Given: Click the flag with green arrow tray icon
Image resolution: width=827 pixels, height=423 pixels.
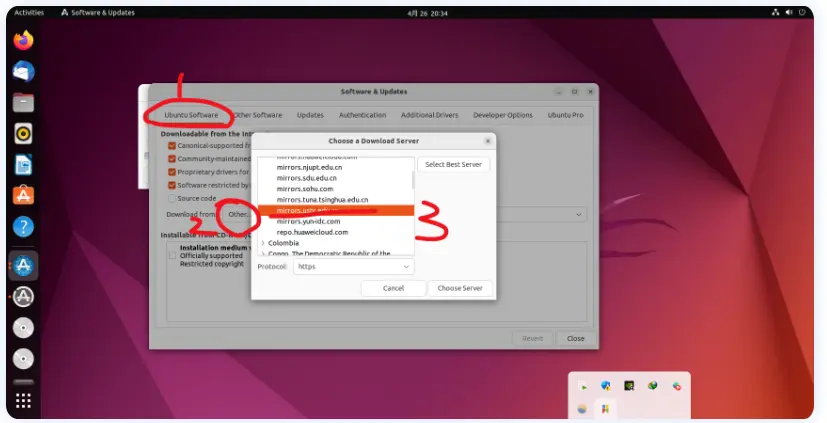Looking at the screenshot, I should click(582, 387).
